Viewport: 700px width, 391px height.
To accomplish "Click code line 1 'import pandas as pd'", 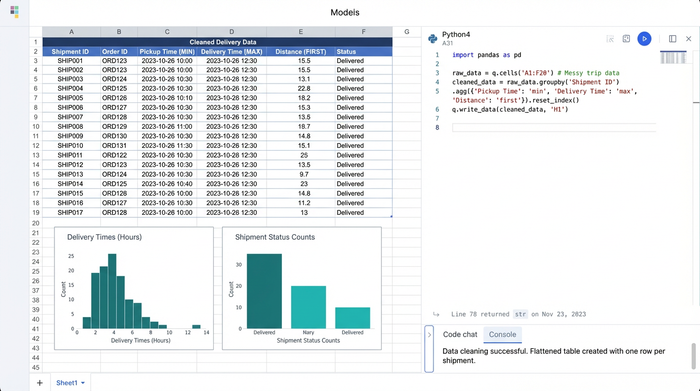I will pos(487,55).
